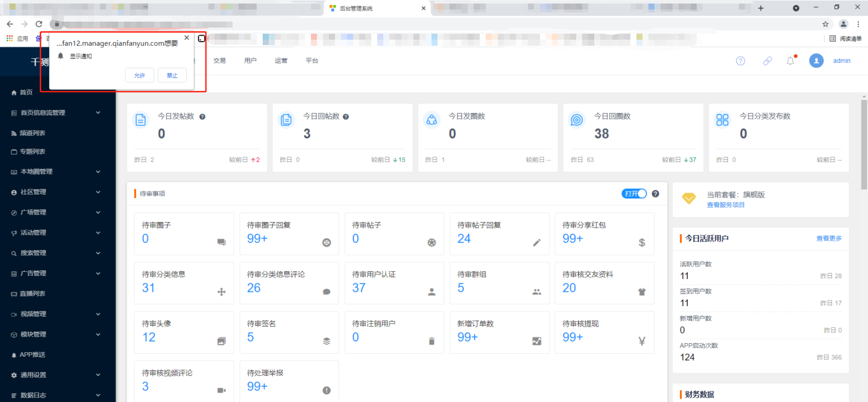Click the pencil icon in 待审帖子回复 card
868x402 pixels.
[x=537, y=243]
